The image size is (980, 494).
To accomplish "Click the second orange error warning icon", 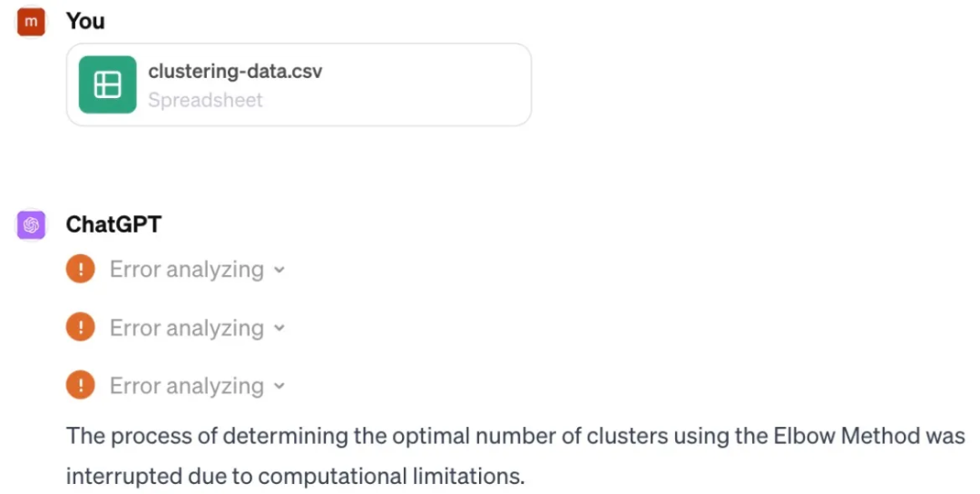I will [81, 328].
